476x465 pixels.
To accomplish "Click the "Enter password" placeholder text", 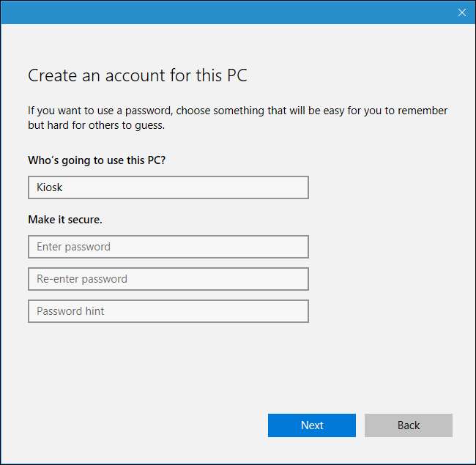I will tap(73, 247).
